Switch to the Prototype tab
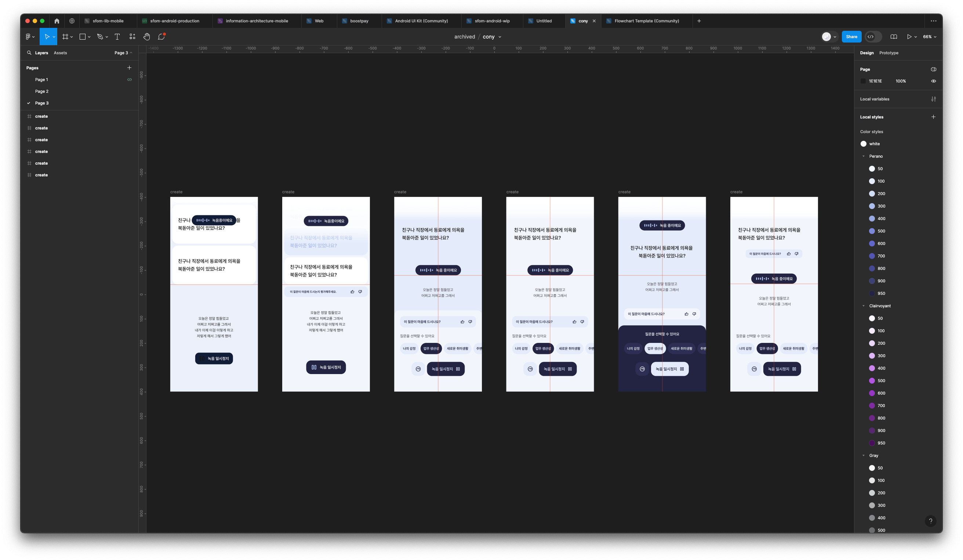The width and height of the screenshot is (963, 560). pos(888,53)
